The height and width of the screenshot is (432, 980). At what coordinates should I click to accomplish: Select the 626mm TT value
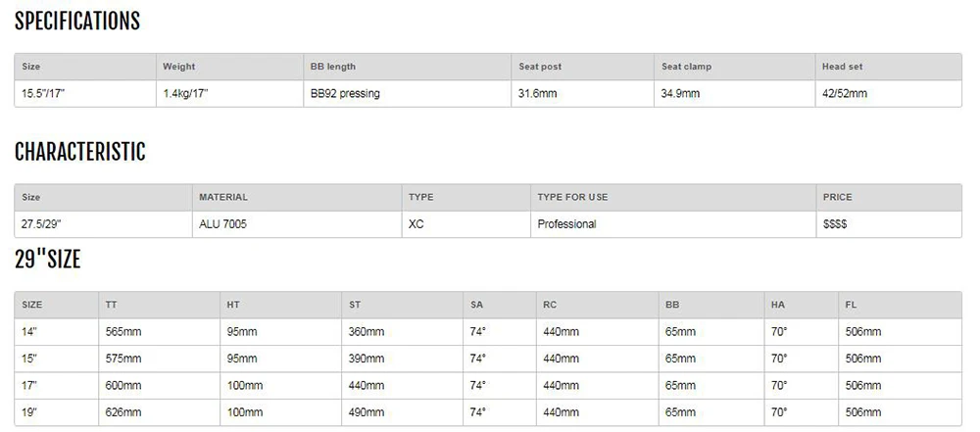pos(123,412)
